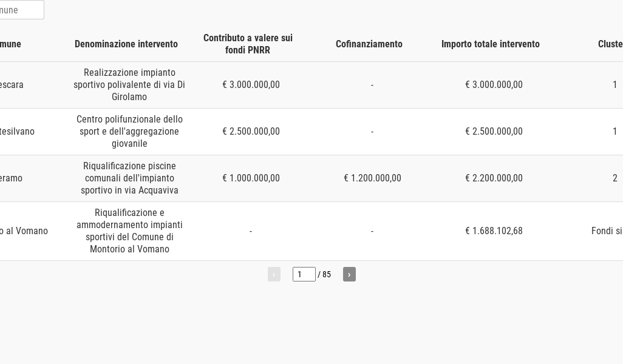Click the € 2.200.000,00 total amount cell
This screenshot has height=364, width=623.
pos(494,178)
